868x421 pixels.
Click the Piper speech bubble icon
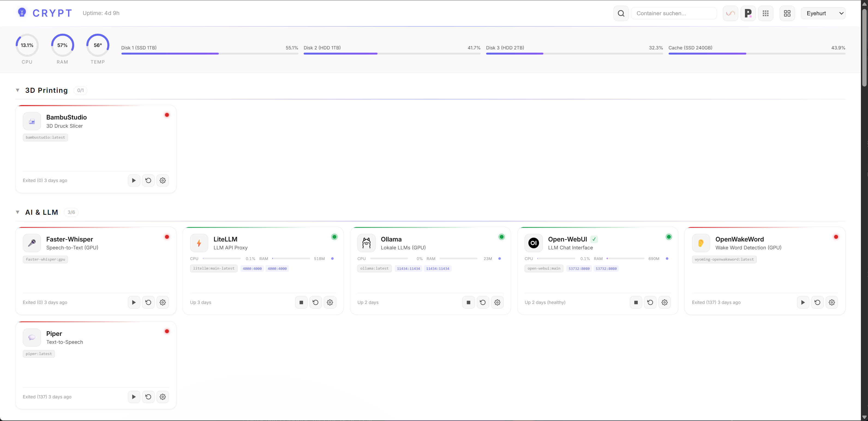pyautogui.click(x=32, y=338)
